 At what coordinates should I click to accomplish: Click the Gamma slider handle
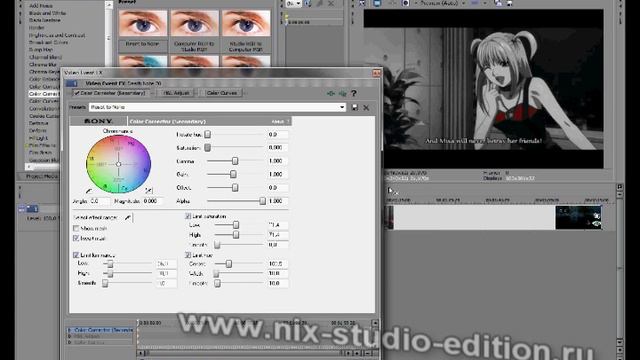coord(235,161)
